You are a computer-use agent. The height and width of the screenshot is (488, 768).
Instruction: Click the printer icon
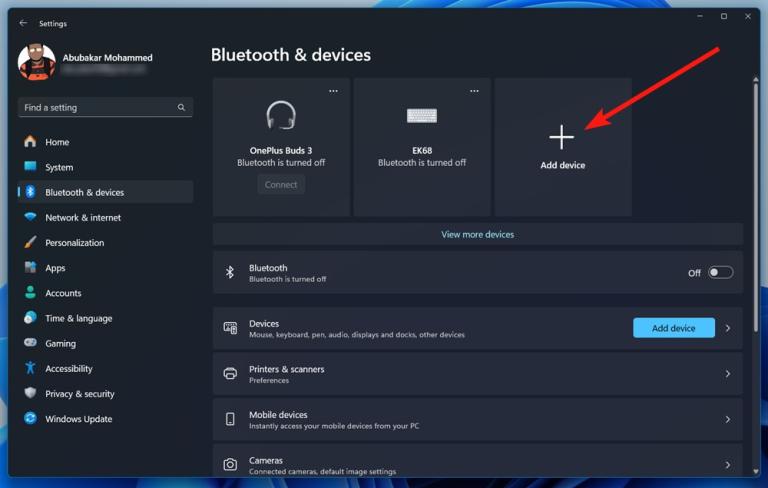230,374
